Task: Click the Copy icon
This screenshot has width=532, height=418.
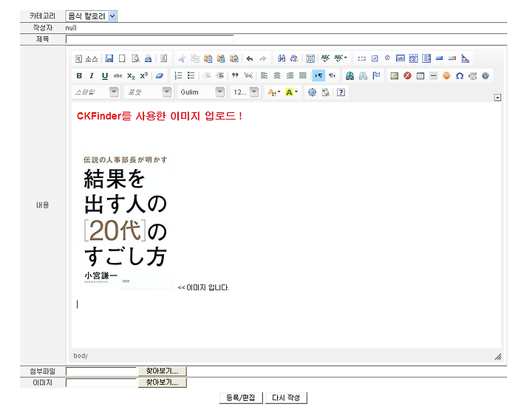Action: click(x=195, y=58)
